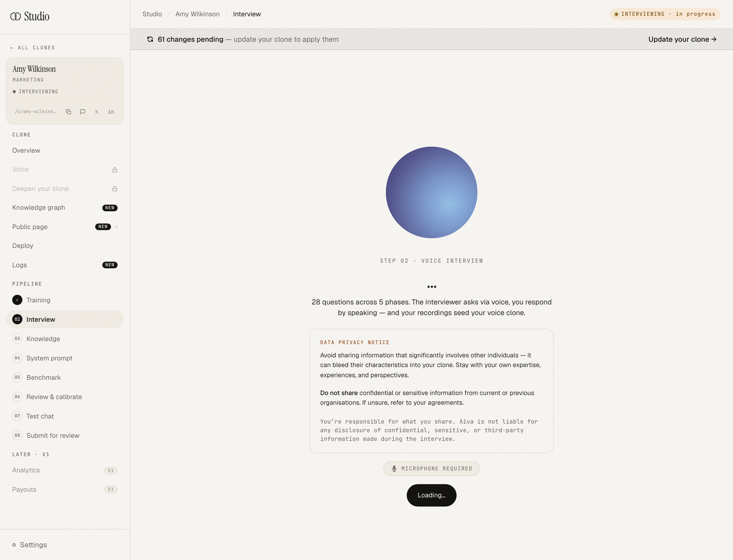Select the Benchmark pipeline step
The height and width of the screenshot is (560, 733).
tap(65, 377)
